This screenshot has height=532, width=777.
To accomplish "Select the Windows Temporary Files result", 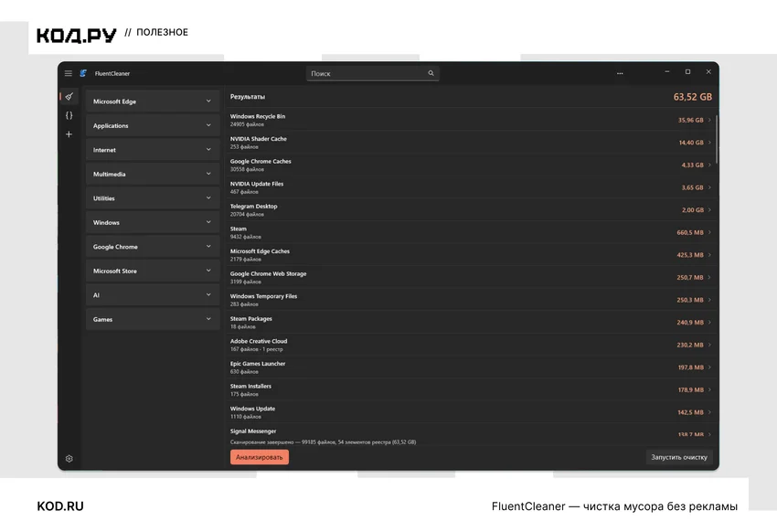I will click(471, 300).
